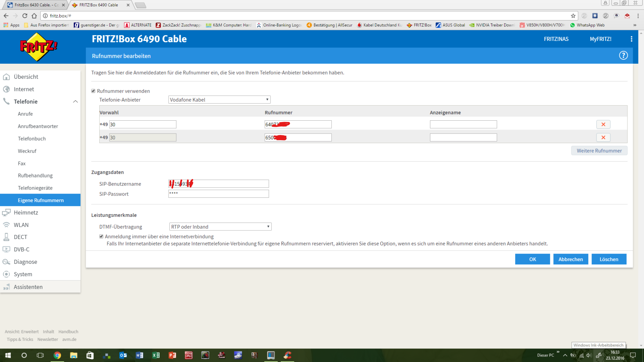Screen dimensions: 644x362
Task: Open the DTMF-Übertragung dropdown
Action: [x=220, y=227]
